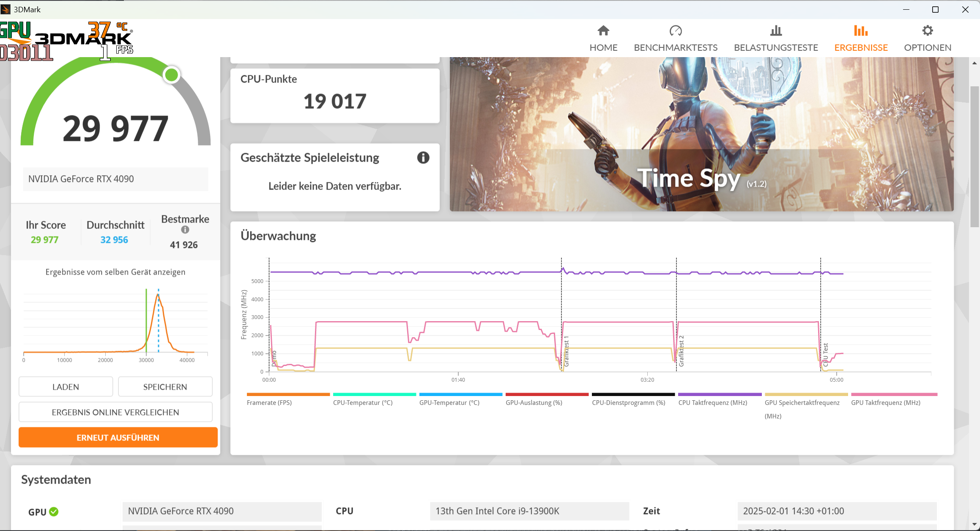The image size is (980, 531).
Task: Click the Bestmarke info icon
Action: click(x=185, y=230)
